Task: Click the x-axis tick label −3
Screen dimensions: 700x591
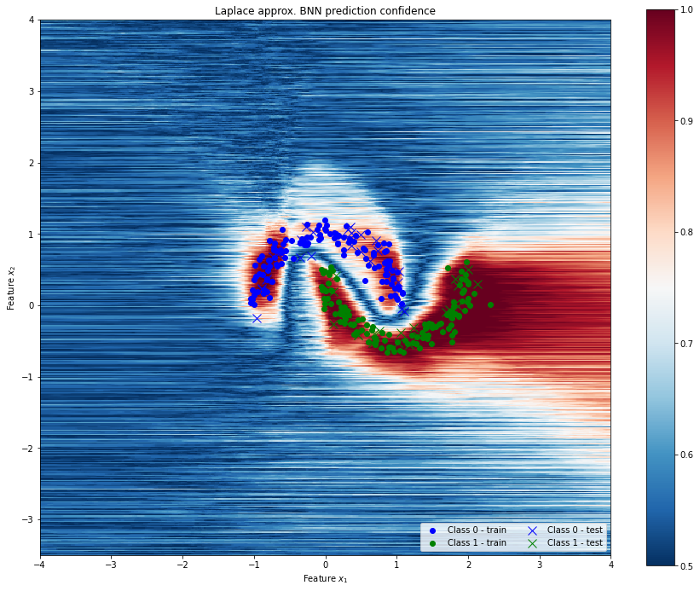Action: point(111,565)
